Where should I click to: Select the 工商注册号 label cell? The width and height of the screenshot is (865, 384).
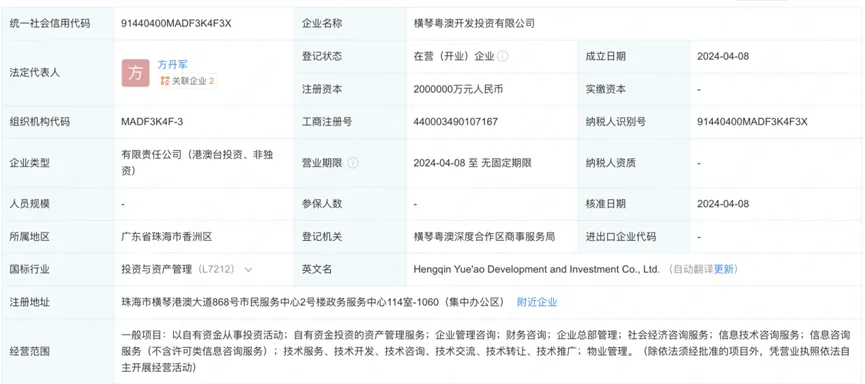coord(350,122)
